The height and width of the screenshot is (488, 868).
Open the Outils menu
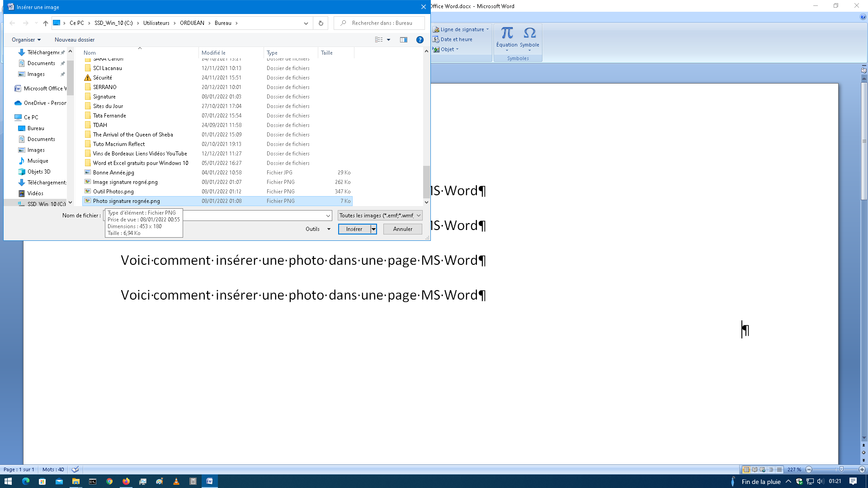pyautogui.click(x=317, y=229)
